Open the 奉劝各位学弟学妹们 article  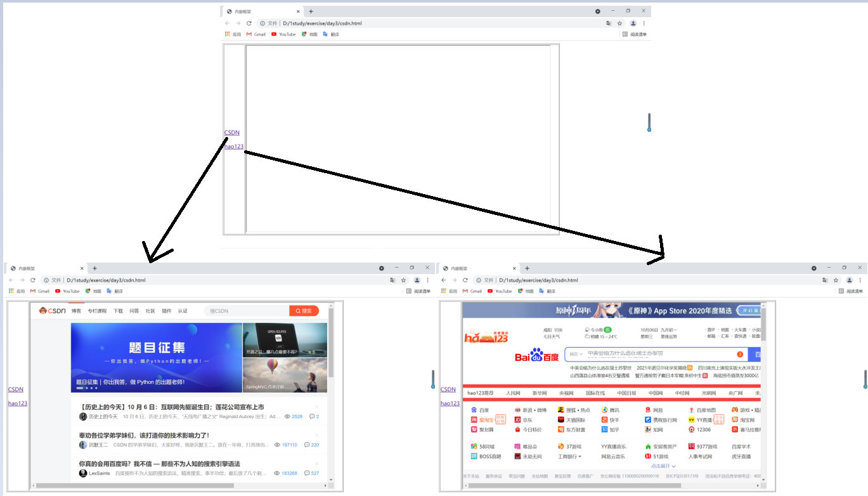tap(144, 435)
